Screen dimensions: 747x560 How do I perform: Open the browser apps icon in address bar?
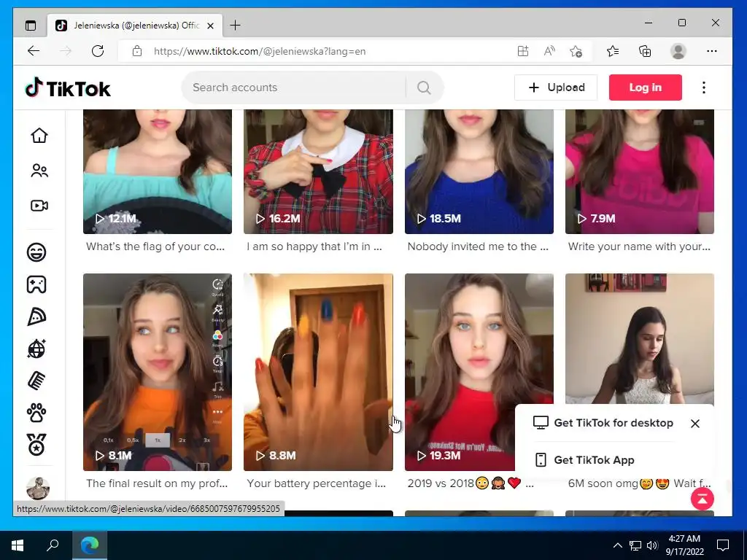523,51
